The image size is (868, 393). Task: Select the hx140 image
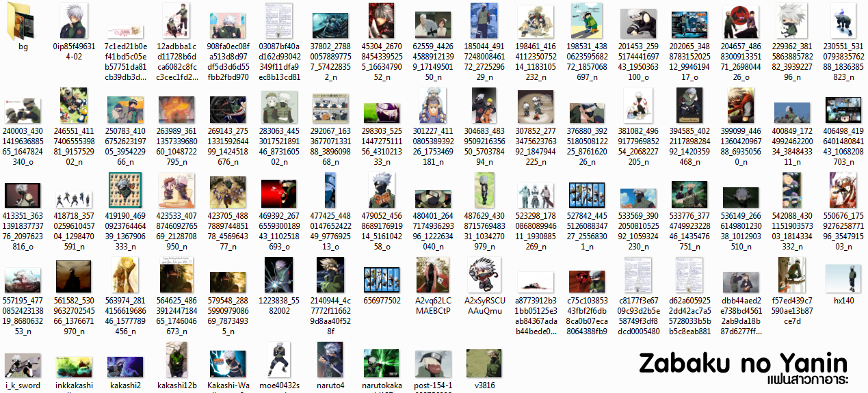[843, 279]
